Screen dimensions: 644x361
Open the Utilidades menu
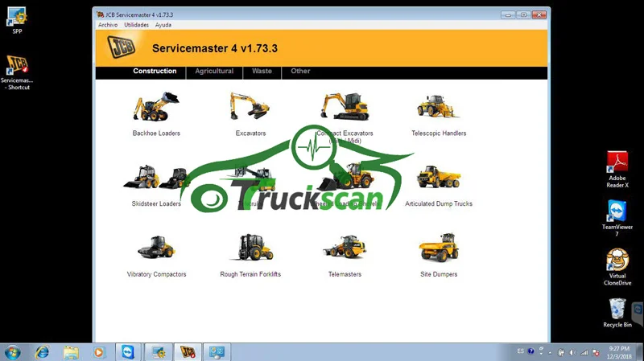(x=136, y=25)
